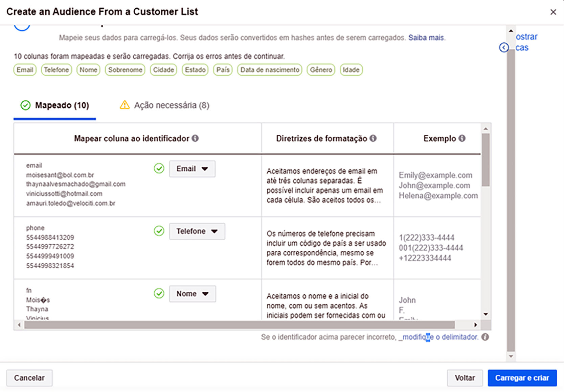The image size is (564, 392).
Task: Click the circled left arrow icon near the side panel
Action: [x=504, y=47]
